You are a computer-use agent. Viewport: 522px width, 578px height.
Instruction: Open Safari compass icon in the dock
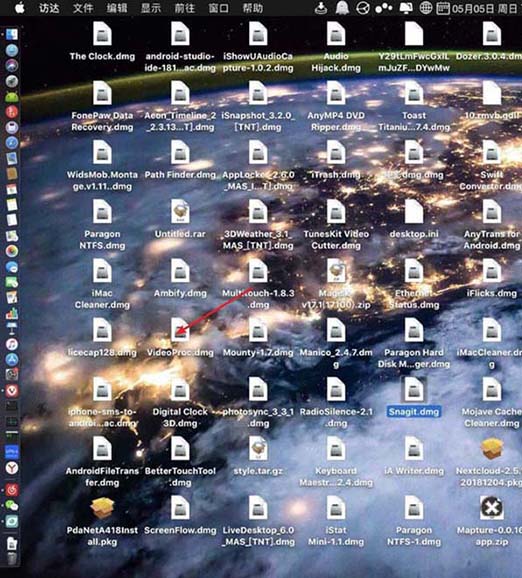(12, 143)
